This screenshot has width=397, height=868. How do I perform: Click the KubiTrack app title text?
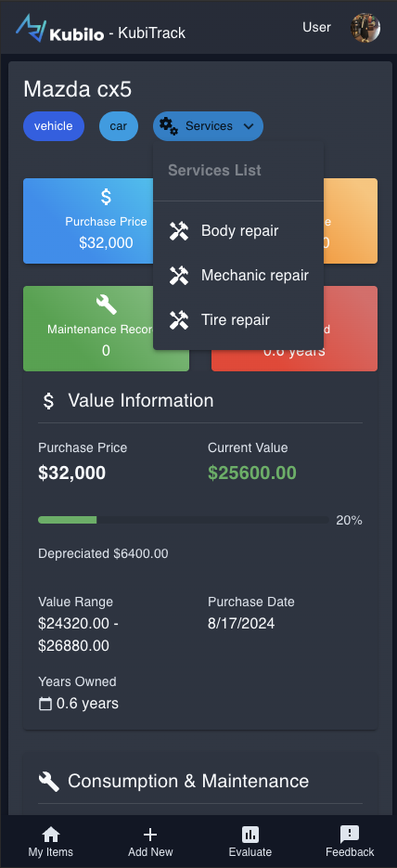tap(152, 33)
